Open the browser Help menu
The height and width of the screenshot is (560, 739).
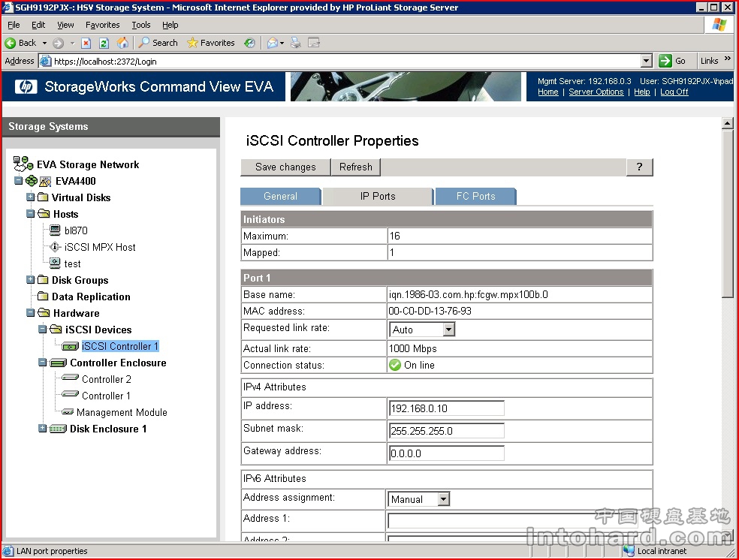click(x=170, y=25)
